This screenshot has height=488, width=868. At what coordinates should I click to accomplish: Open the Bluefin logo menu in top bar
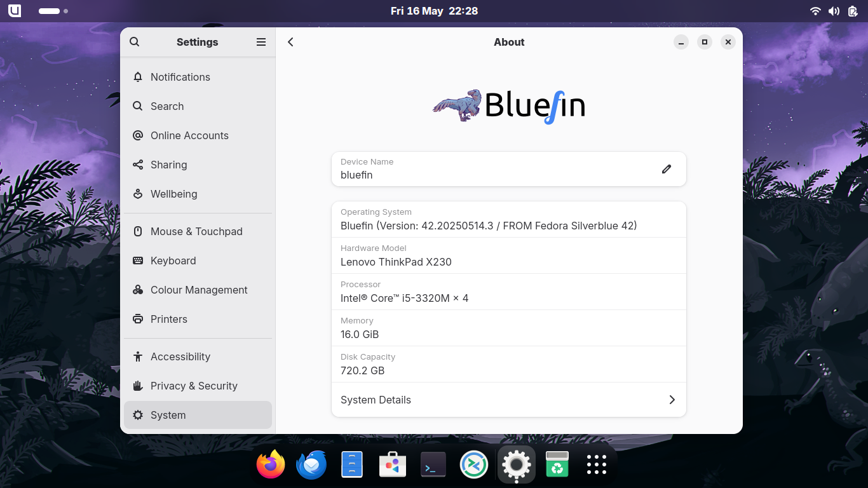pyautogui.click(x=15, y=11)
